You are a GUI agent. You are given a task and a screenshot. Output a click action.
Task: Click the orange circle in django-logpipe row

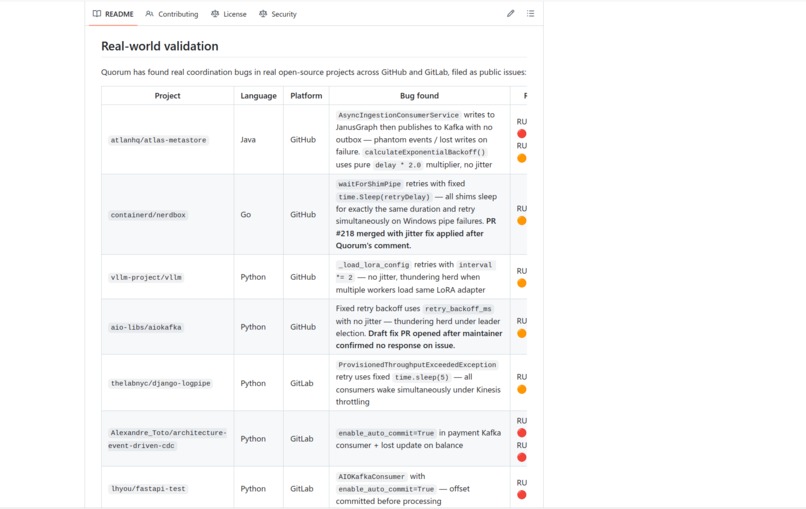click(522, 389)
